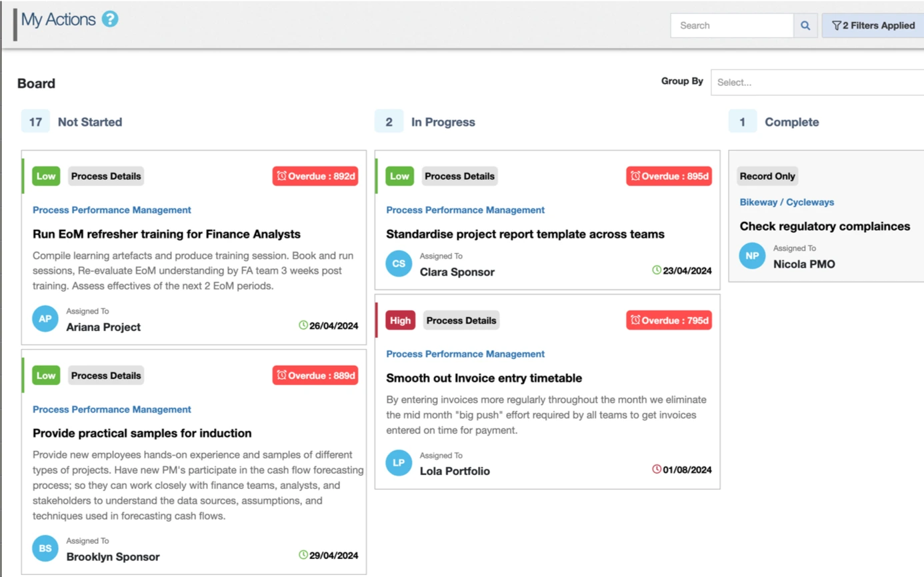Image resolution: width=924 pixels, height=577 pixels.
Task: Open the Bikeway / Cycleways link
Action: tap(787, 202)
